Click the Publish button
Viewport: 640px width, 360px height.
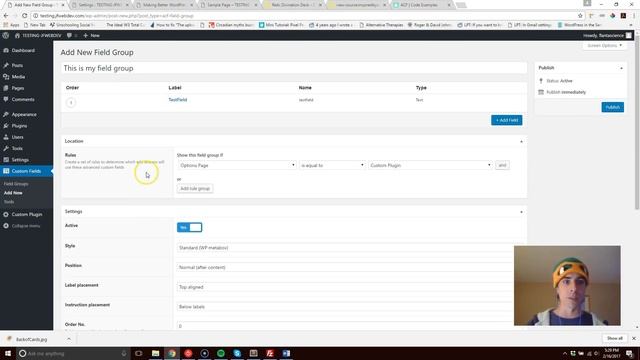click(x=613, y=107)
